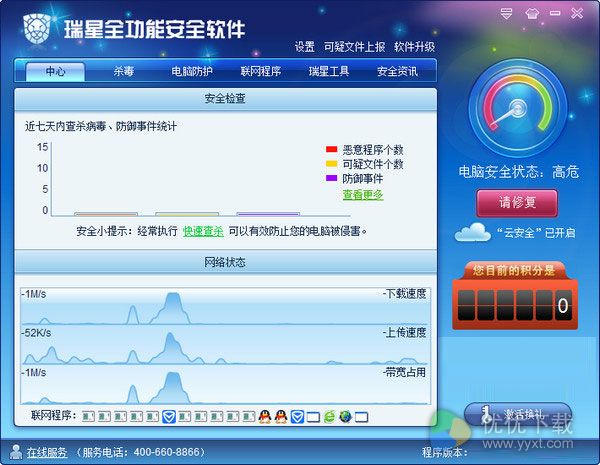Select the green e browser program icon
The image size is (600, 465).
coord(329,416)
